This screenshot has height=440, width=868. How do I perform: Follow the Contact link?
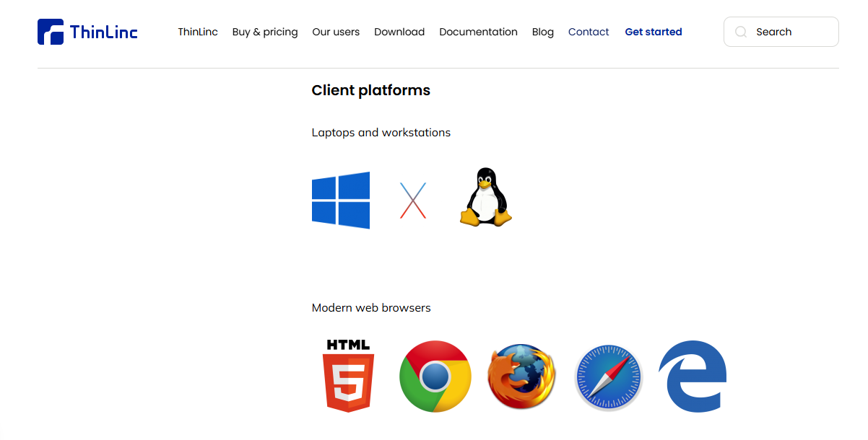589,32
